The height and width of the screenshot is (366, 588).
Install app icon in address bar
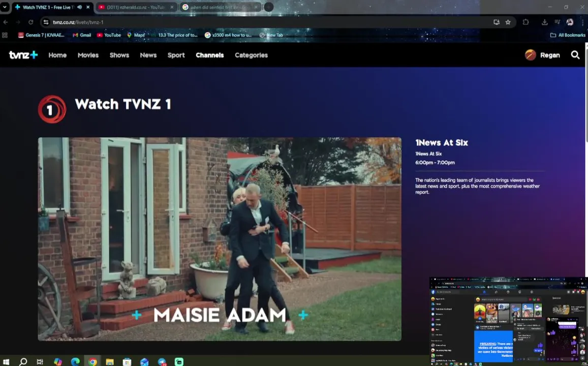(x=497, y=22)
